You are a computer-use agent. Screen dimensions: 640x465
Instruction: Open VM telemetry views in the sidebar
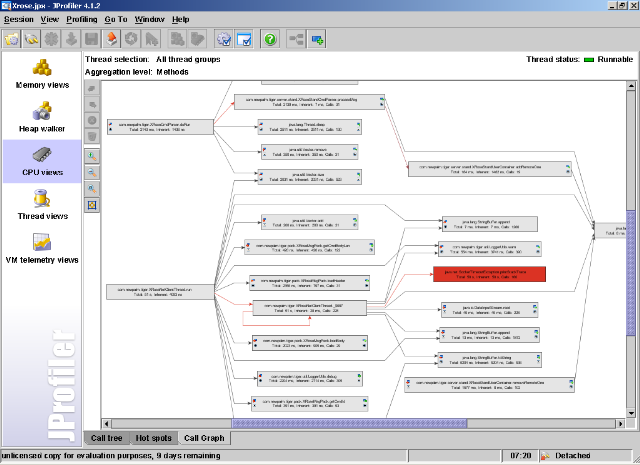coord(42,249)
